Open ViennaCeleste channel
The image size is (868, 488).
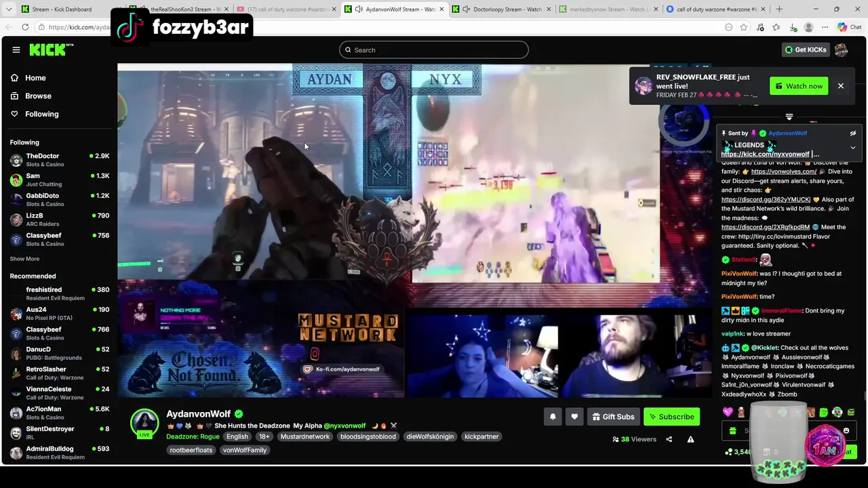59,393
